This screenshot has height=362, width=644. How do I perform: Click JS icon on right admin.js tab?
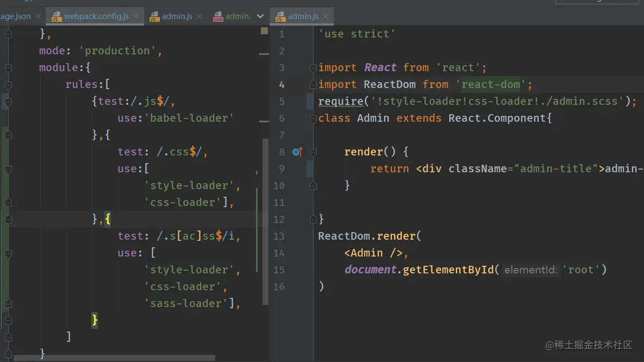tap(280, 16)
